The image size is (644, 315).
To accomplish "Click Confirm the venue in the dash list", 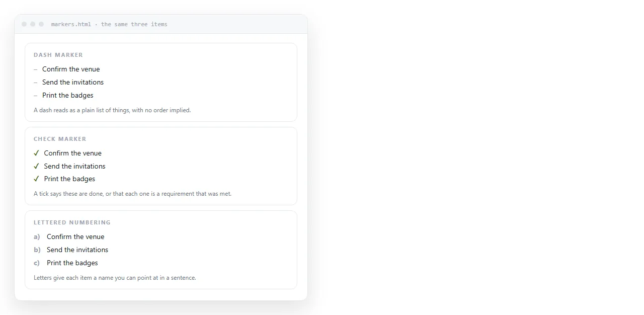I will pos(71,69).
